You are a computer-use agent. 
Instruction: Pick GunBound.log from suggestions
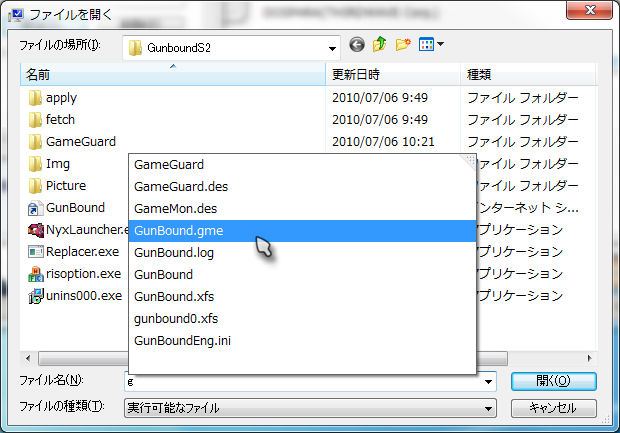click(x=302, y=253)
